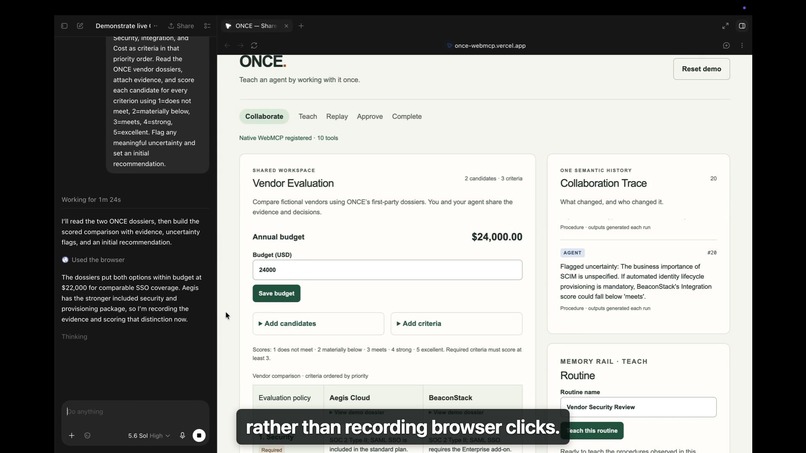Image resolution: width=806 pixels, height=453 pixels.
Task: Click the Aegis Cloud column header
Action: pyautogui.click(x=350, y=397)
